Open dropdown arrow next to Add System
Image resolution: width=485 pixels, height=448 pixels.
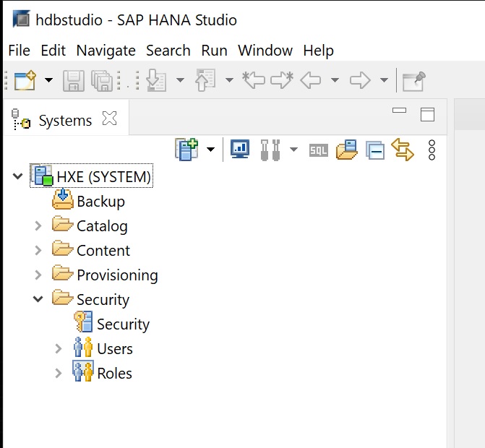pyautogui.click(x=211, y=150)
